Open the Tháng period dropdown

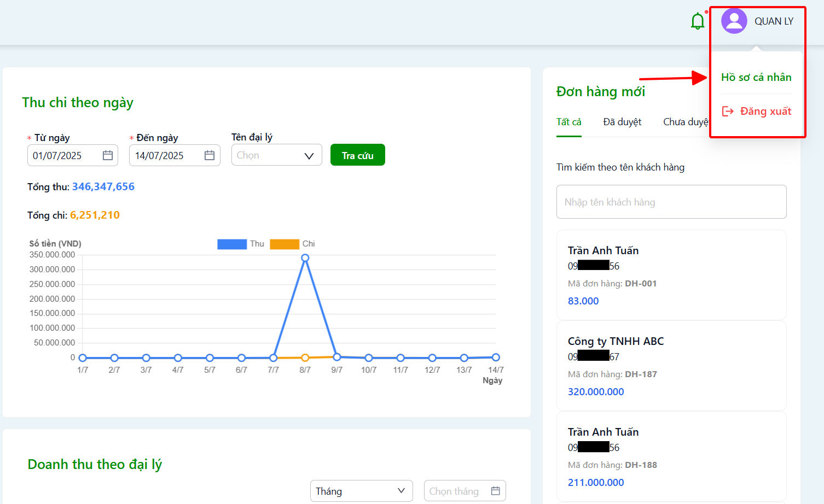[x=362, y=491]
